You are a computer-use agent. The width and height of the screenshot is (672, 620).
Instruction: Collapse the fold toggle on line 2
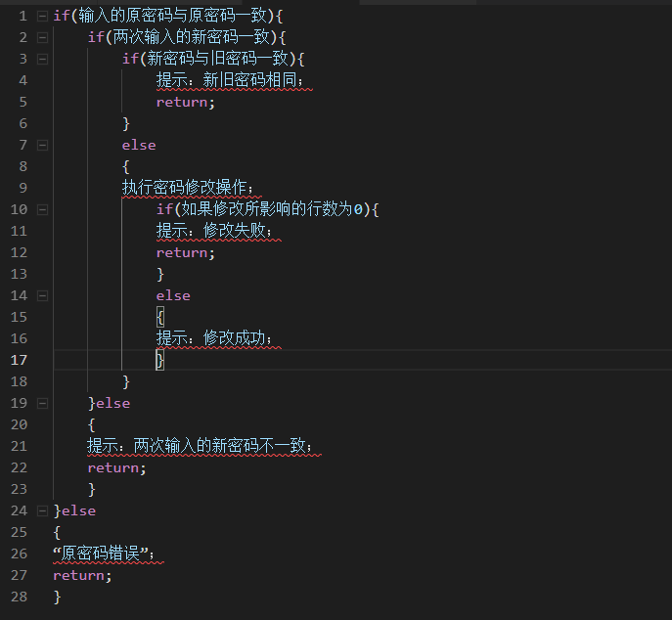(x=42, y=38)
